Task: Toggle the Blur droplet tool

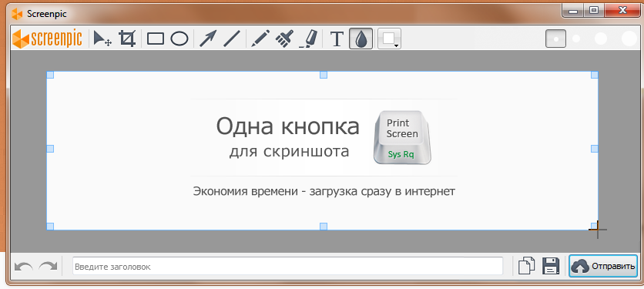Action: (x=361, y=39)
